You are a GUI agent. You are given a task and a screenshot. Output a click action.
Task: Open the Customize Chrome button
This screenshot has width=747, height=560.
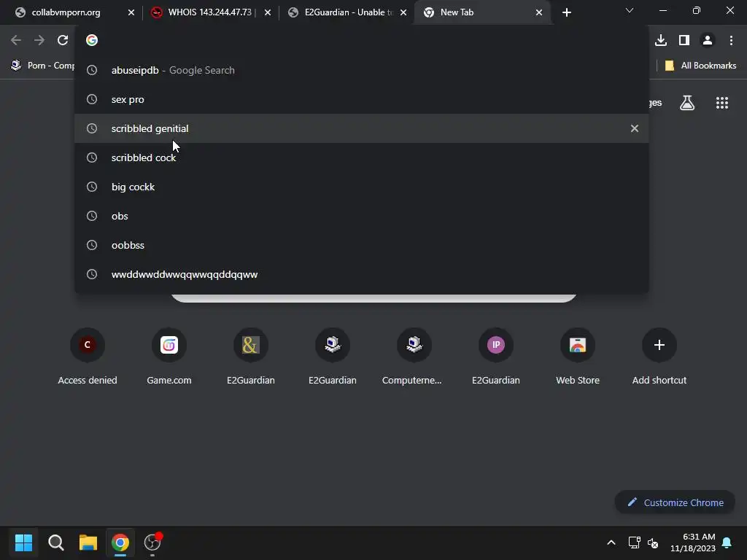(x=675, y=503)
